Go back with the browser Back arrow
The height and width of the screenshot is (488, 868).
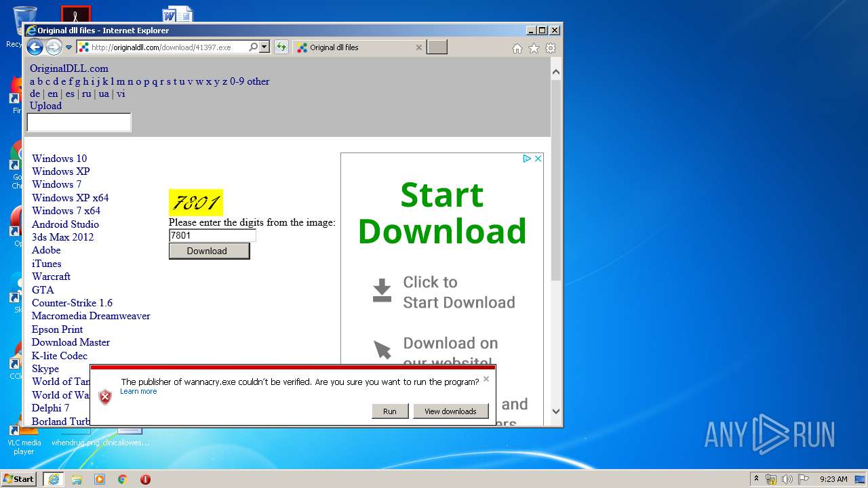(x=35, y=47)
